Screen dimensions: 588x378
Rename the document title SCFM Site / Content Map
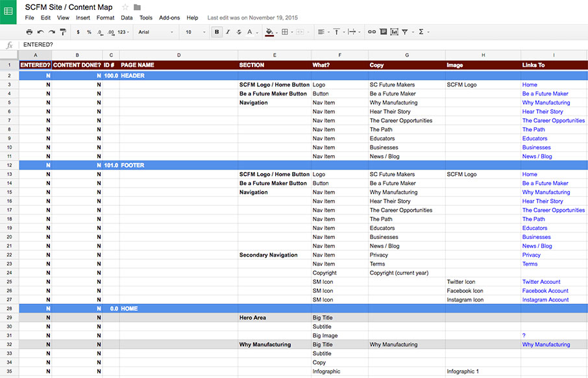click(x=69, y=7)
